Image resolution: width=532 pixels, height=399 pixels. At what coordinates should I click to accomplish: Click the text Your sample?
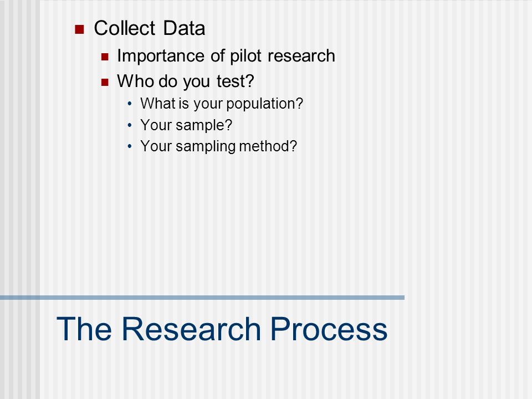pos(186,125)
